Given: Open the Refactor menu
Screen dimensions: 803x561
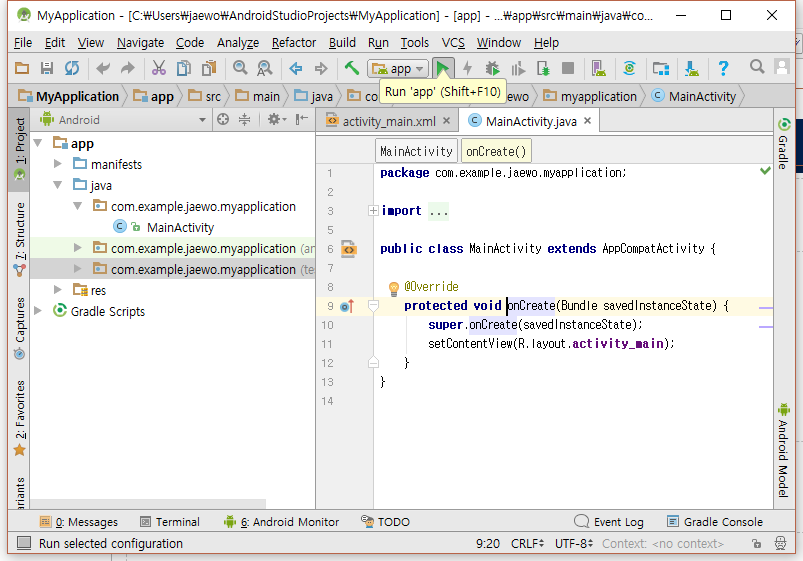Looking at the screenshot, I should click(293, 43).
